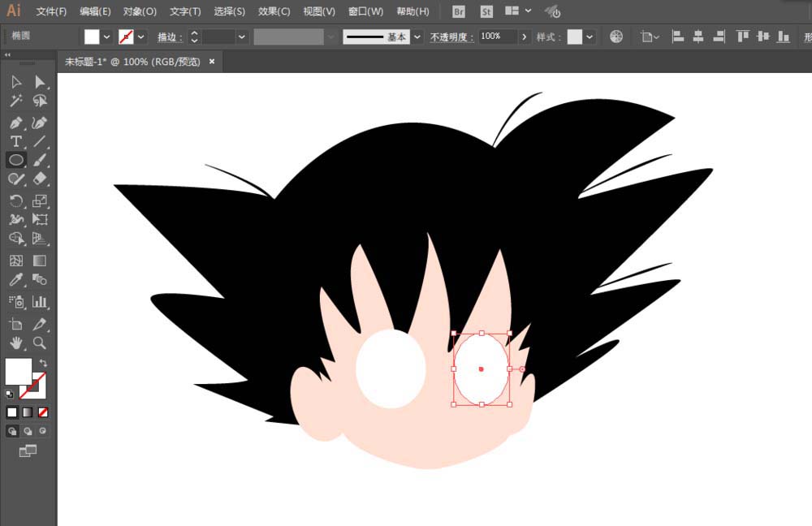The width and height of the screenshot is (812, 526).
Task: Open Adobe Stock with St button
Action: coord(486,11)
